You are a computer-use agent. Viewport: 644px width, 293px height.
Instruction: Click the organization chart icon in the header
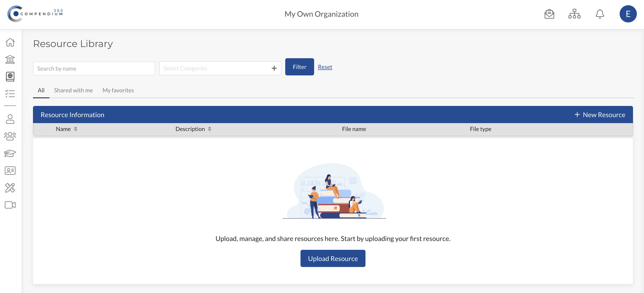pos(574,14)
